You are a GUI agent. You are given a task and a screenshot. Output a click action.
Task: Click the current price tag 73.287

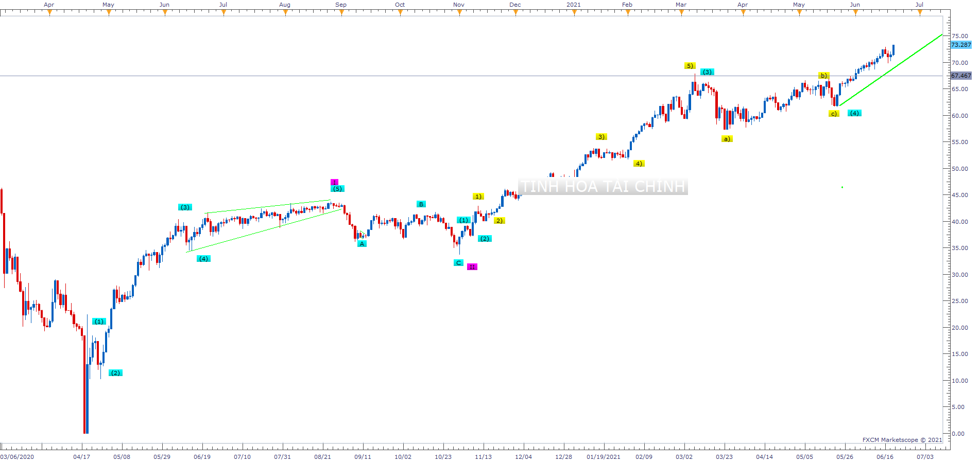tap(960, 45)
